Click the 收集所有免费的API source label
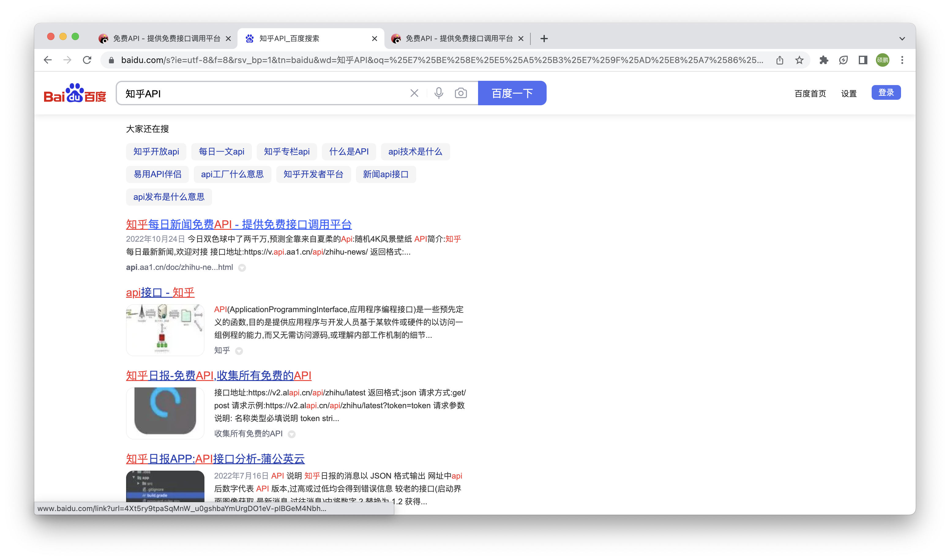The width and height of the screenshot is (950, 560). [x=248, y=434]
